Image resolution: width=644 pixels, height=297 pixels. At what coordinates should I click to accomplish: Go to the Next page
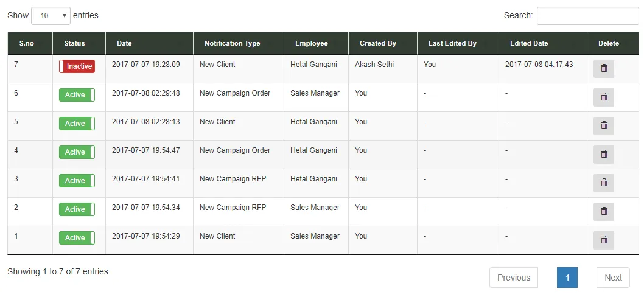613,278
